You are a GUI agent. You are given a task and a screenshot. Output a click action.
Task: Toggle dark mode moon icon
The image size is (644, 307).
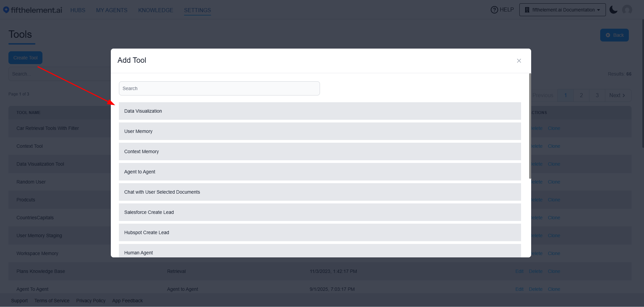pyautogui.click(x=613, y=10)
